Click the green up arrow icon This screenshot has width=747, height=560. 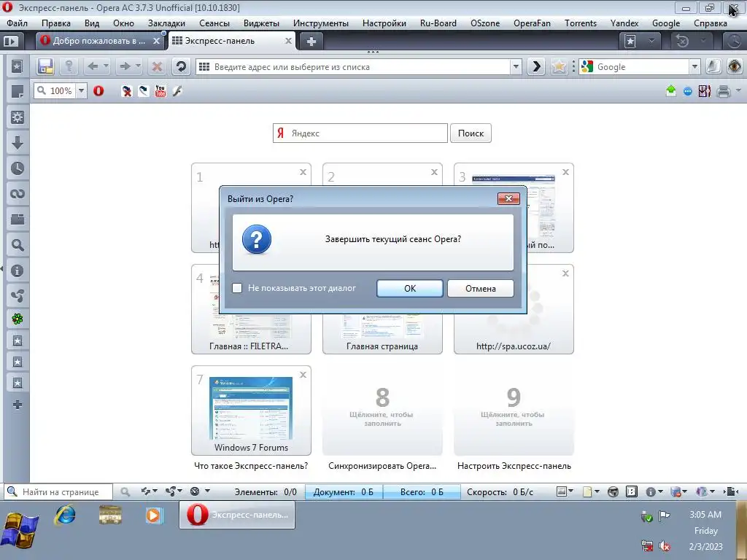pyautogui.click(x=671, y=91)
